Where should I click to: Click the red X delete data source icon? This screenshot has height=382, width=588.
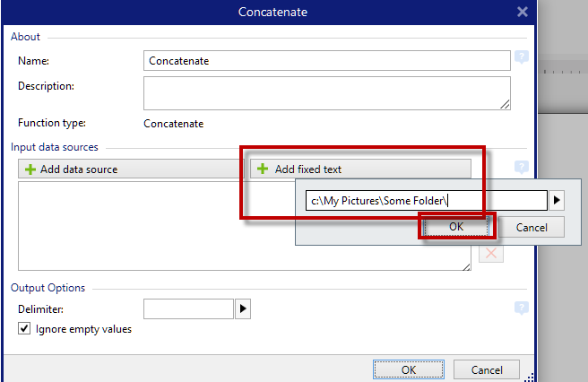(x=491, y=254)
